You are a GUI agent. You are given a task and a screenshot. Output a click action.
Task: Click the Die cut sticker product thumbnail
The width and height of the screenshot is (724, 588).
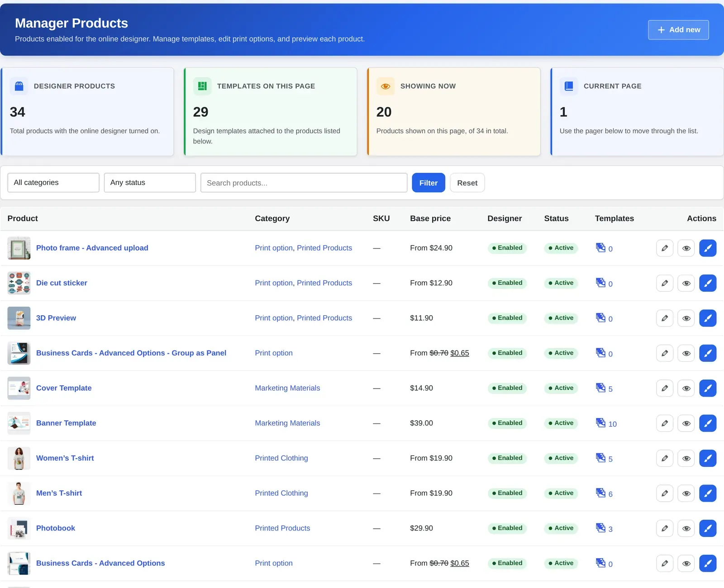pos(19,283)
